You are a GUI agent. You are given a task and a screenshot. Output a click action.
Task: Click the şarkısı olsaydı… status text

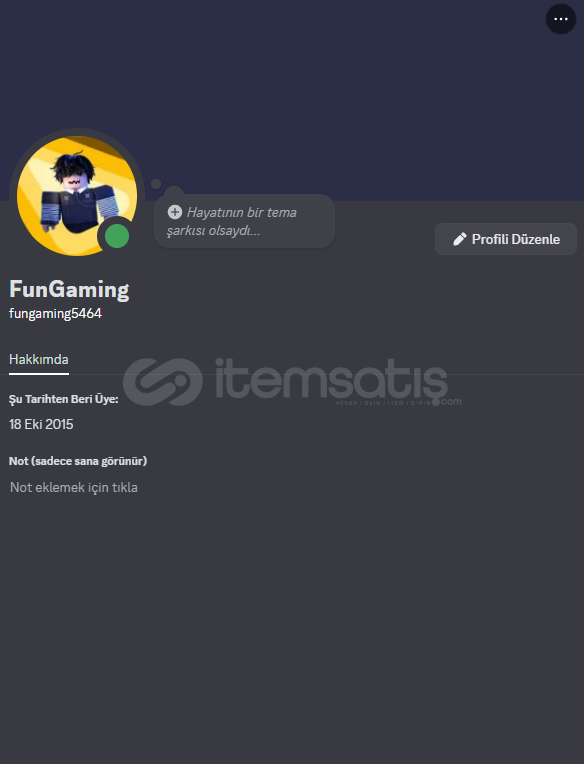pyautogui.click(x=213, y=230)
